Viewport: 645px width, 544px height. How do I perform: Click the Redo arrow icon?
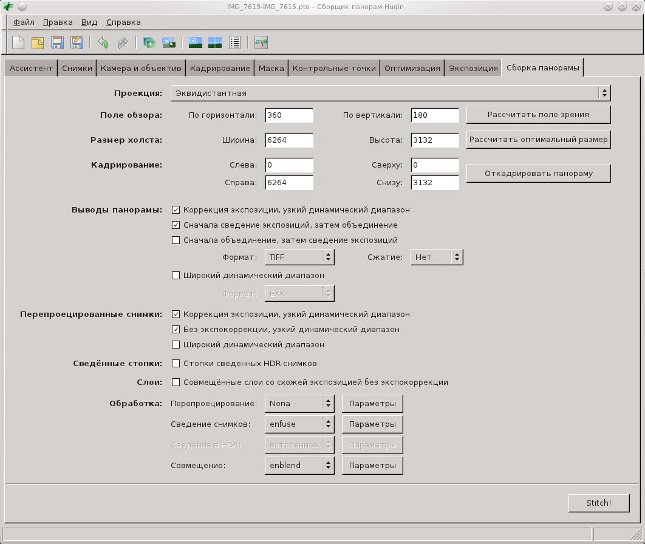(122, 43)
